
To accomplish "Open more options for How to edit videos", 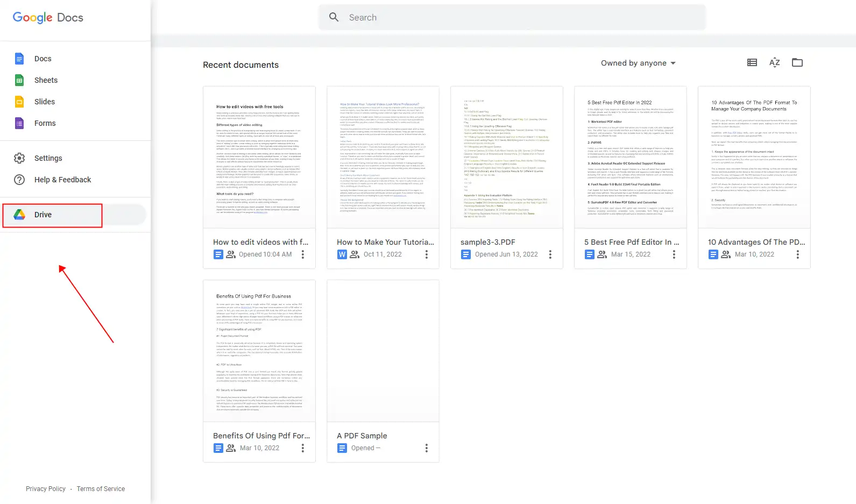I will tap(303, 254).
